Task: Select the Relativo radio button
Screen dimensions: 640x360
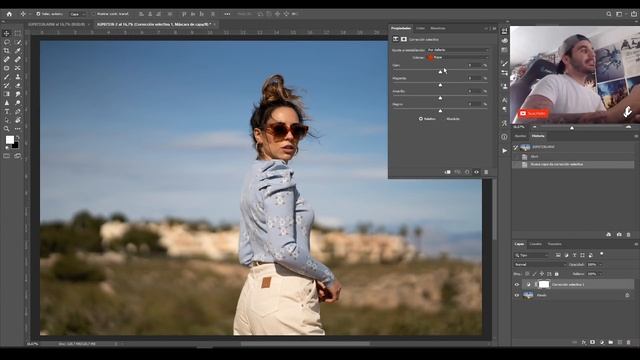Action: tap(421, 119)
